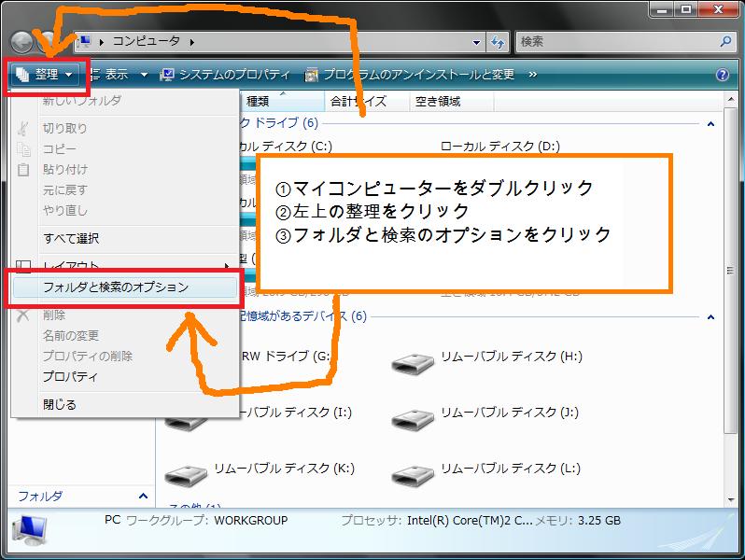Image resolution: width=745 pixels, height=560 pixels.
Task: Show more toolbar commands chevron
Action: 533,75
